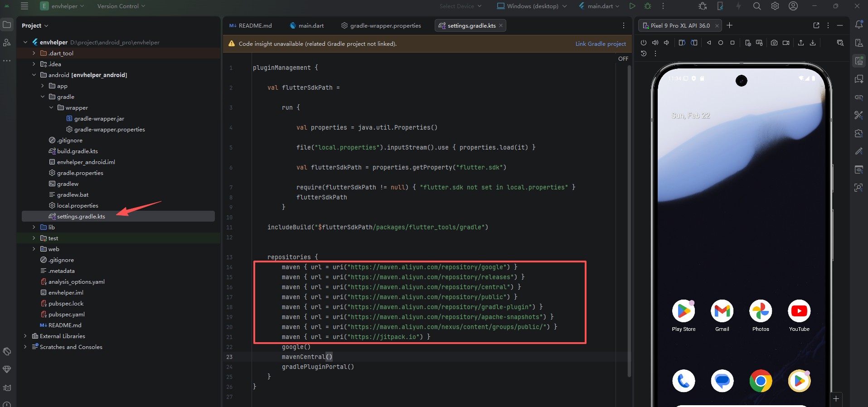This screenshot has width=868, height=407.
Task: Click the Debug bug icon
Action: click(x=648, y=6)
